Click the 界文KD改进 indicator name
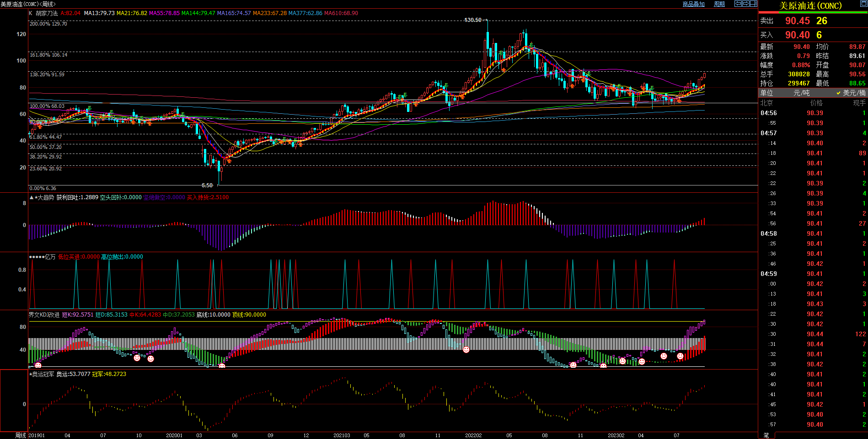Image resolution: width=868 pixels, height=439 pixels. point(44,315)
